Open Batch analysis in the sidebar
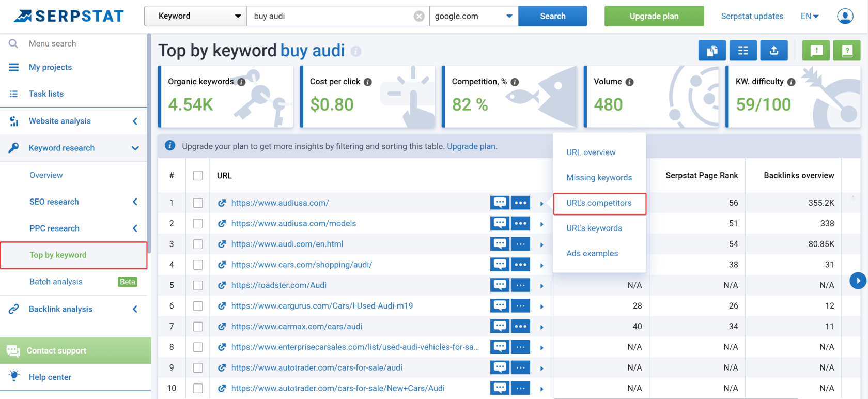Image resolution: width=868 pixels, height=399 pixels. 56,282
